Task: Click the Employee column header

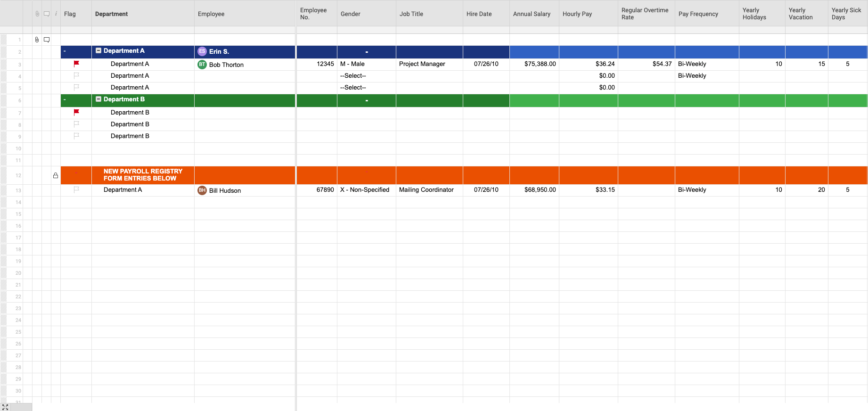Action: 245,14
